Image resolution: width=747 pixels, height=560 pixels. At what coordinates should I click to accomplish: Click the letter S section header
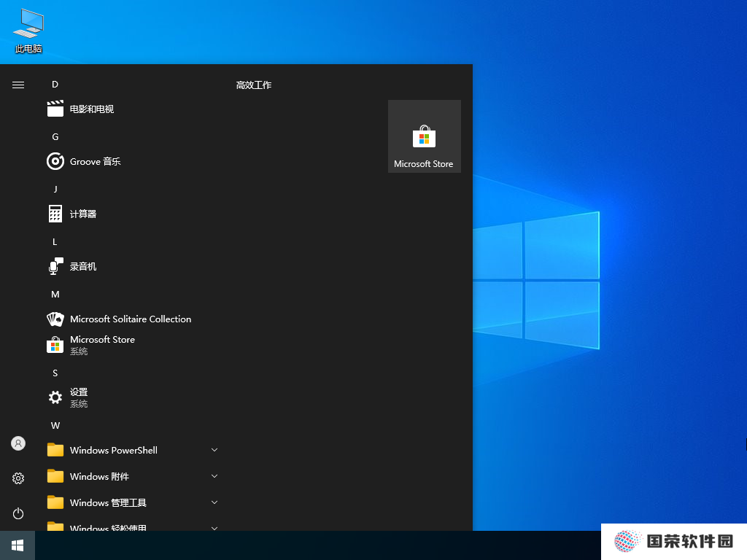[55, 373]
